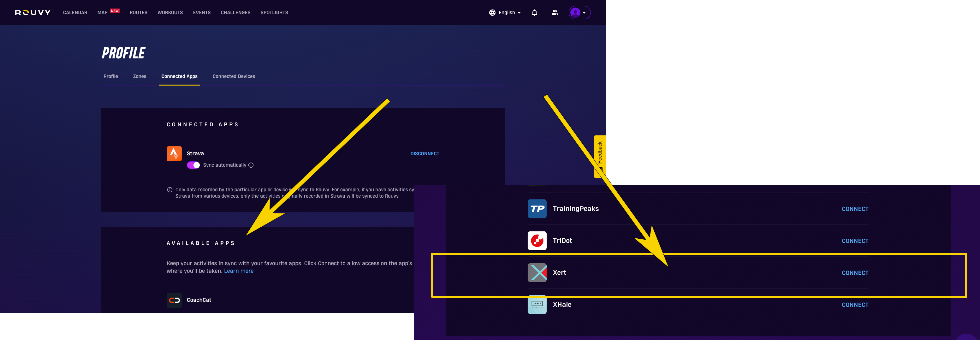Image resolution: width=980 pixels, height=340 pixels.
Task: Click the AVAILABLE APPS section heading
Action: click(x=200, y=243)
